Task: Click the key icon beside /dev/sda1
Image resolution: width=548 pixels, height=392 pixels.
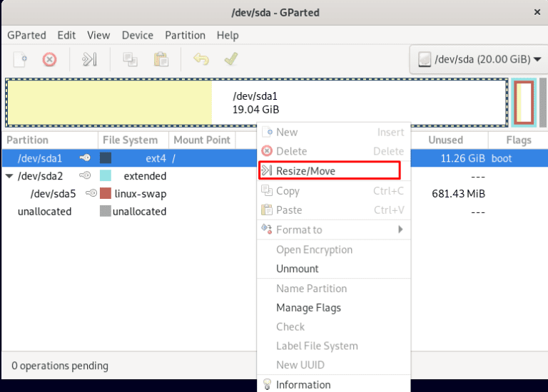Action: coord(85,158)
